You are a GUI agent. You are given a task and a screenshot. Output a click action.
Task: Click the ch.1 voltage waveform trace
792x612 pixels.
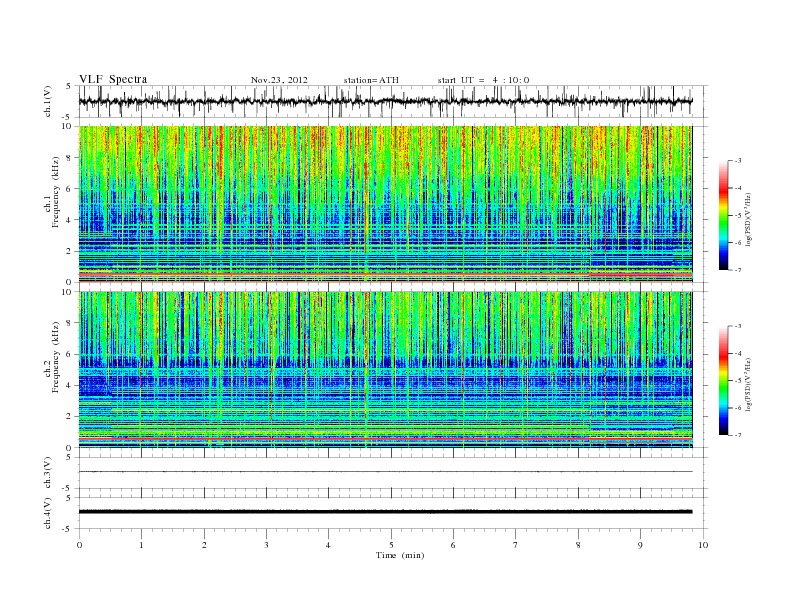(385, 101)
